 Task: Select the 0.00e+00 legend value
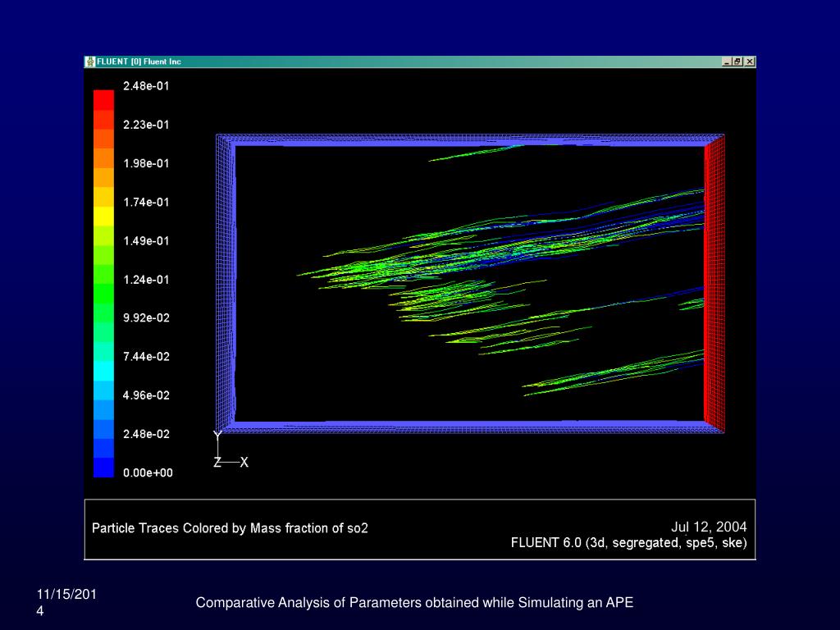click(x=148, y=472)
